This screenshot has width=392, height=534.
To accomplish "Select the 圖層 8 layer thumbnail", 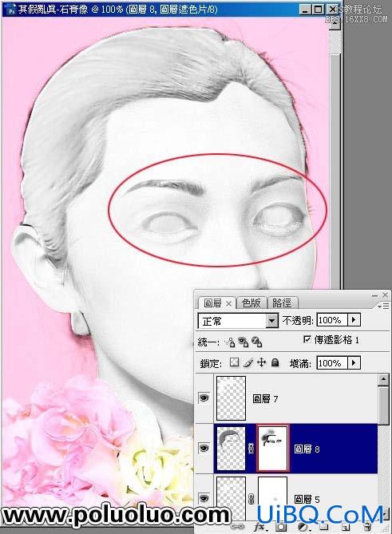I will pos(232,449).
